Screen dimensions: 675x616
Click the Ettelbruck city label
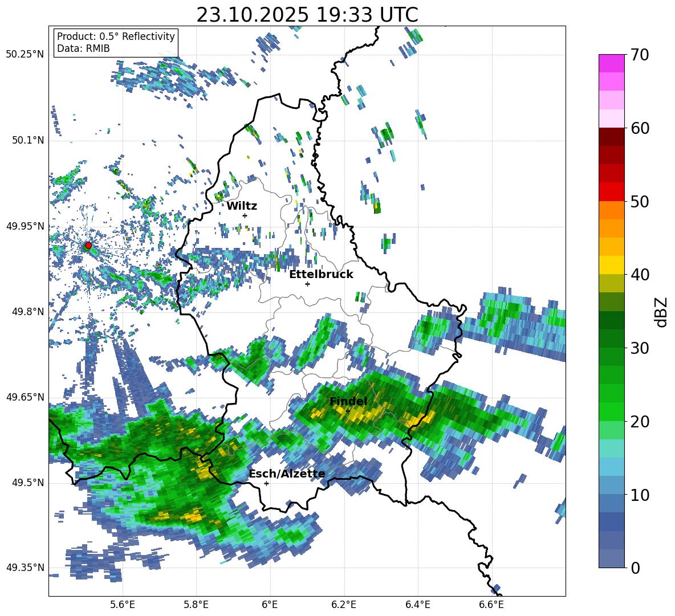coord(321,275)
